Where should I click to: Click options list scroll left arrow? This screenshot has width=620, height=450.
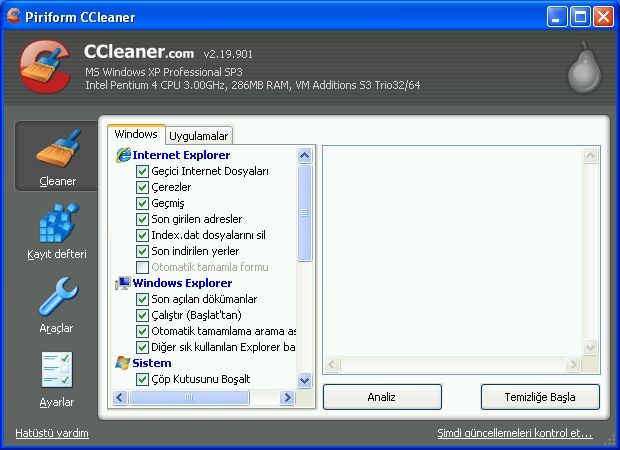[120, 397]
